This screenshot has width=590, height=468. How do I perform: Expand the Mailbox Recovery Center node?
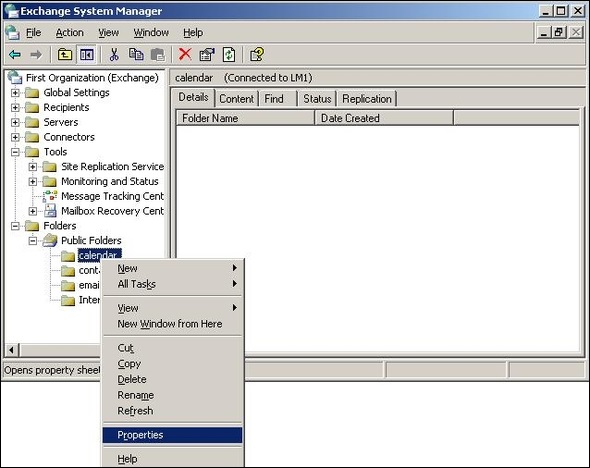coord(33,211)
